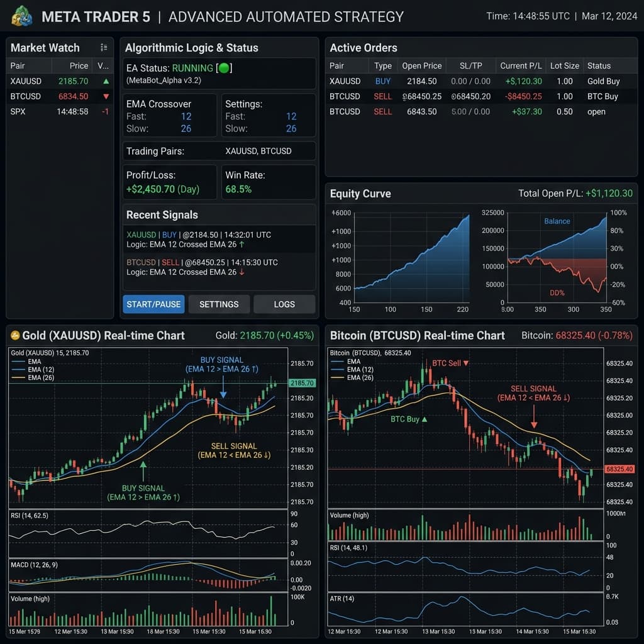Click the red down arrow for BTCUSD
Screen dimensions: 644x644
click(x=106, y=96)
